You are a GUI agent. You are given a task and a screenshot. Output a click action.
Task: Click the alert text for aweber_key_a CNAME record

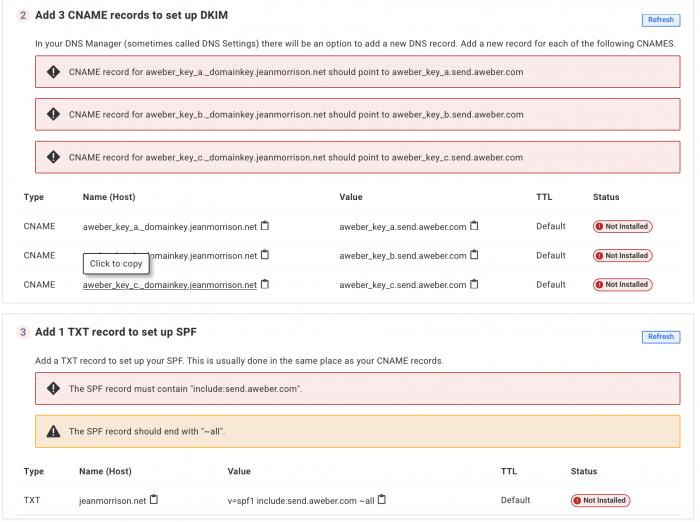coord(296,72)
